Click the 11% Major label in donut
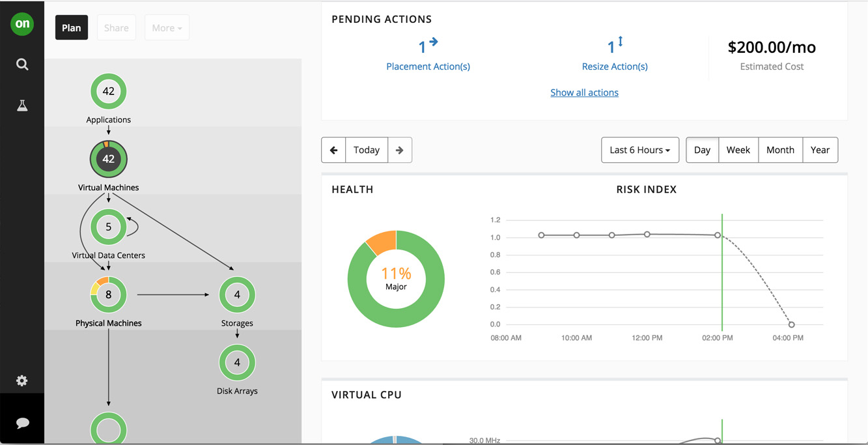Viewport: 868px width, 445px height. (396, 278)
